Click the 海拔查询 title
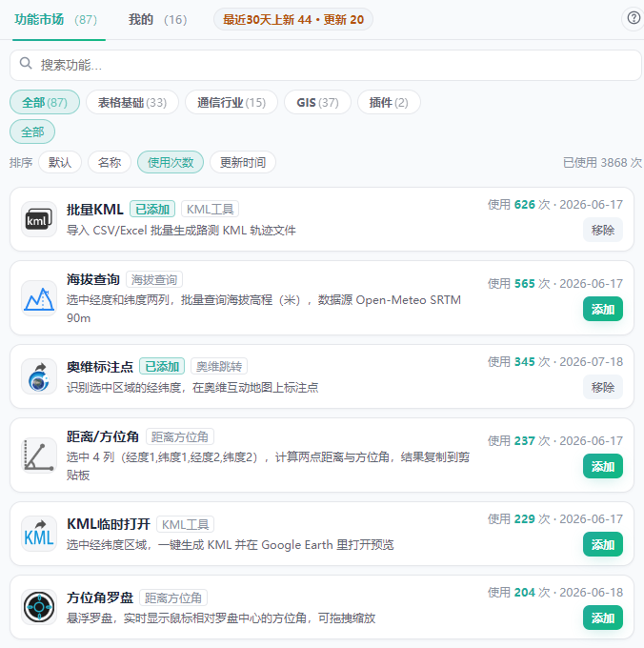This screenshot has width=644, height=648. click(93, 280)
